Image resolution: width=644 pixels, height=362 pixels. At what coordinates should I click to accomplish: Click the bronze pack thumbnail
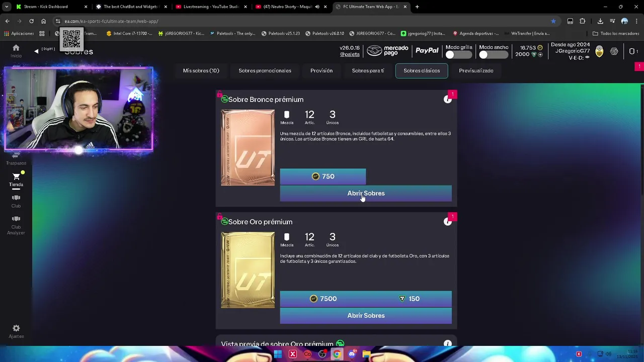point(248,148)
